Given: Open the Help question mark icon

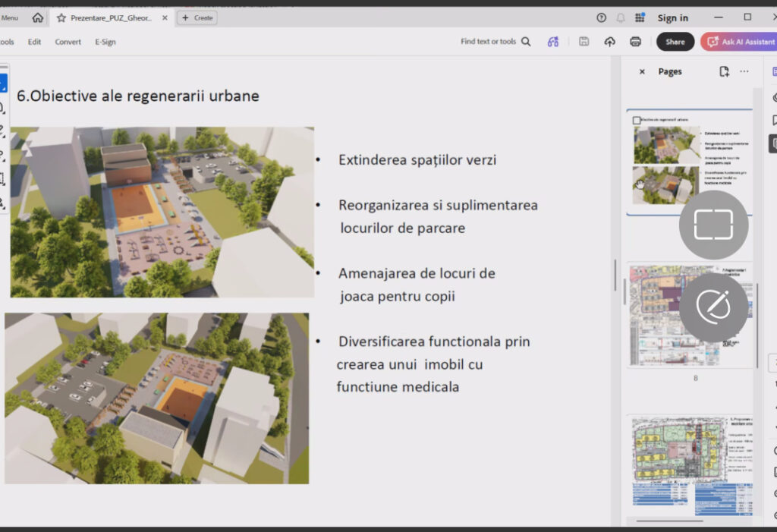Looking at the screenshot, I should tap(601, 18).
